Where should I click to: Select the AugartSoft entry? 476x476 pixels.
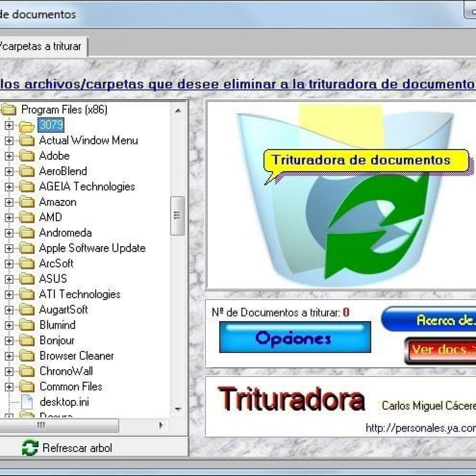coord(64,309)
